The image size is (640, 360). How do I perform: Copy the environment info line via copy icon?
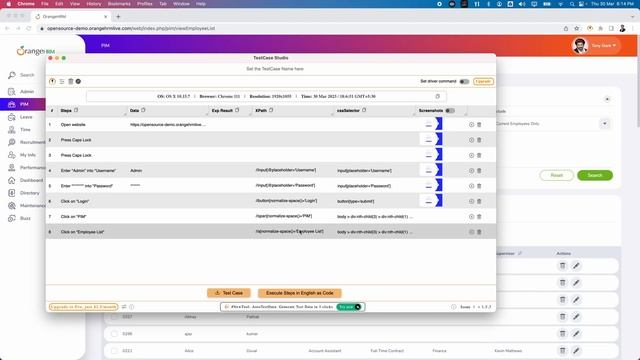click(x=438, y=96)
